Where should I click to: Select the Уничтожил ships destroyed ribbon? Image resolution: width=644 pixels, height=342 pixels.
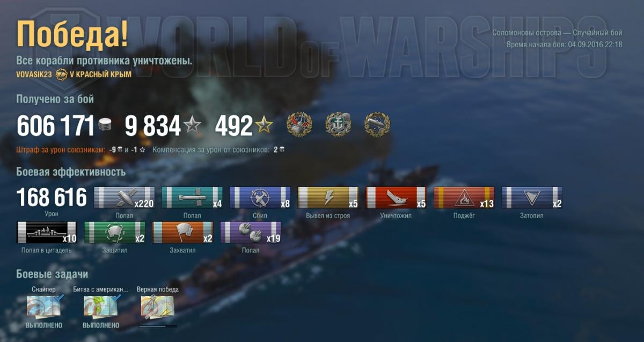396,198
